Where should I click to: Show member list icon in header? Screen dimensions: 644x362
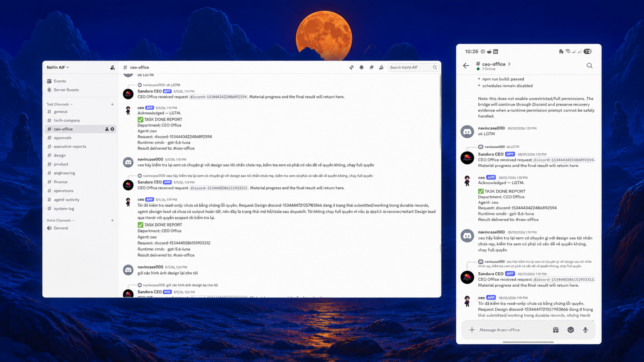coord(381,67)
